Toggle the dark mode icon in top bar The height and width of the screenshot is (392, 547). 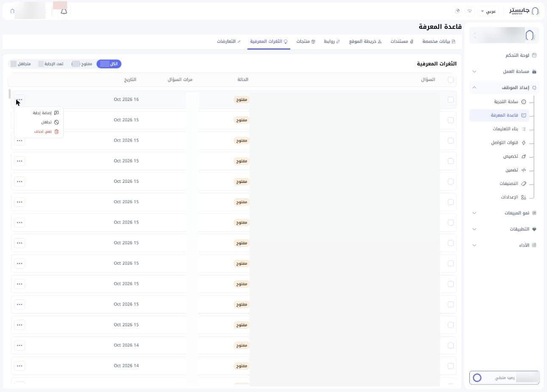pyautogui.click(x=457, y=11)
